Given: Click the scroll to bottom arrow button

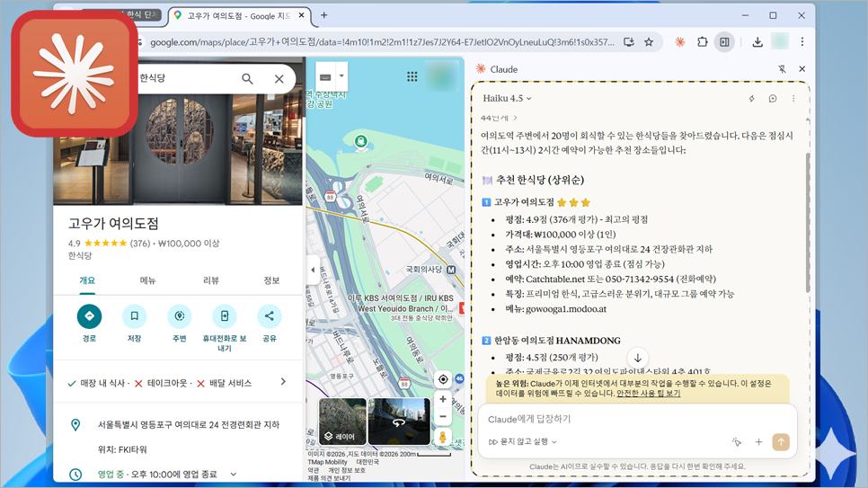Looking at the screenshot, I should [x=637, y=358].
